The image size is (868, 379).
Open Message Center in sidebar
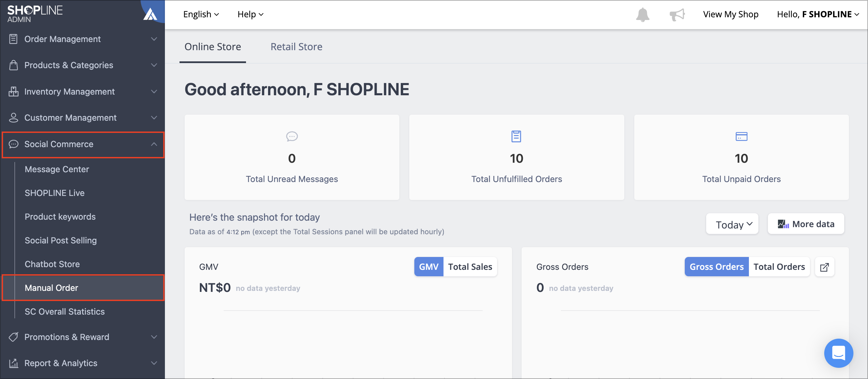tap(57, 169)
